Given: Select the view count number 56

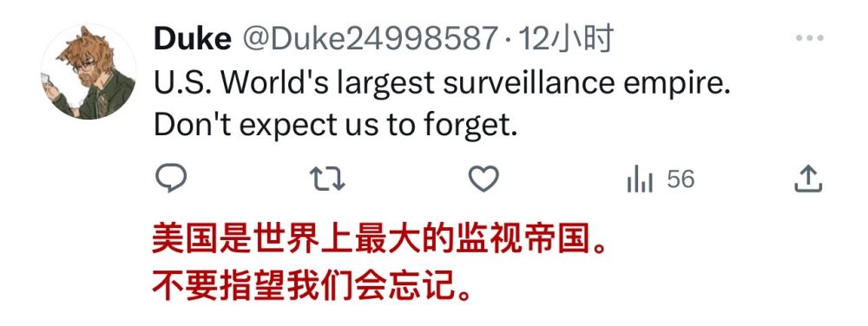Looking at the screenshot, I should pos(681,179).
